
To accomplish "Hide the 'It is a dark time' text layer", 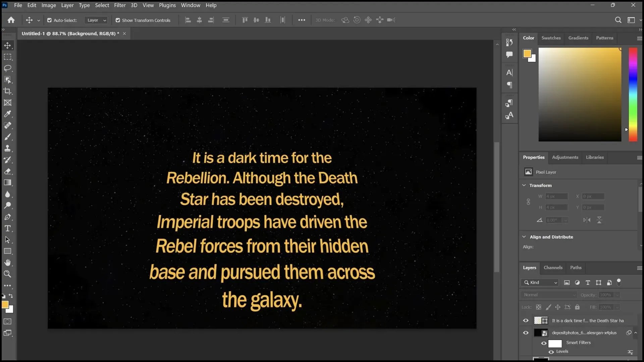I will 526,320.
